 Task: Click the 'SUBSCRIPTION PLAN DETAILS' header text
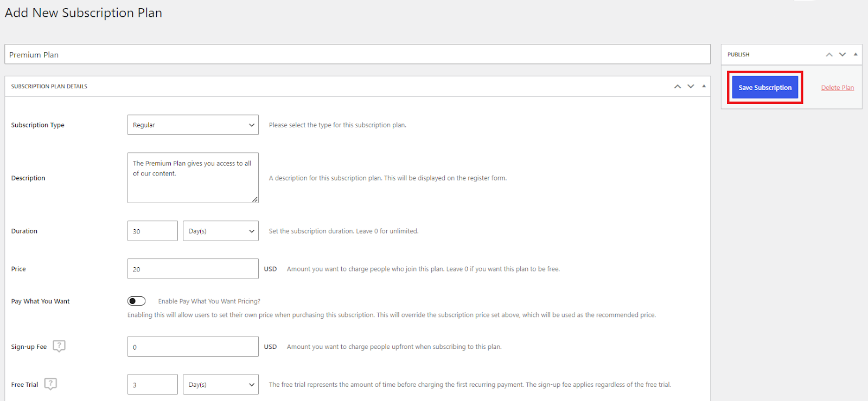(49, 87)
